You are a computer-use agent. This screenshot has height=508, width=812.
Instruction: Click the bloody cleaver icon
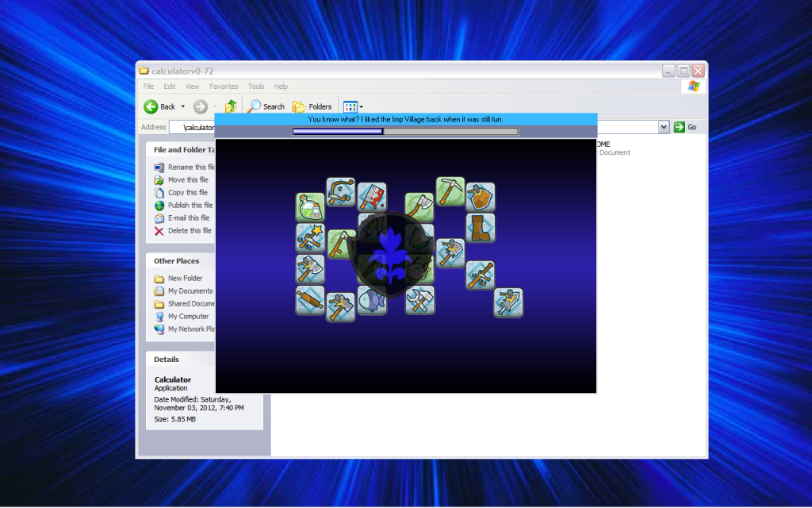[x=372, y=197]
